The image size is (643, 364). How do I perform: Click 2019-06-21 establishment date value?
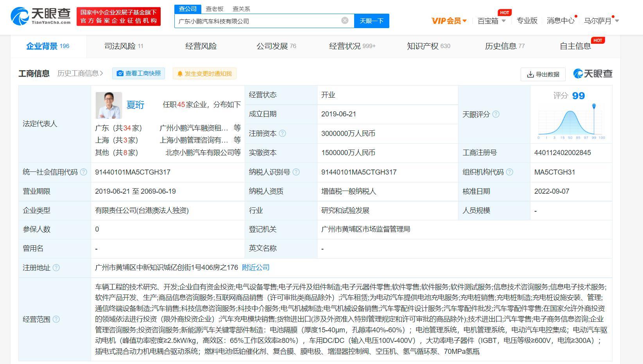coord(339,114)
